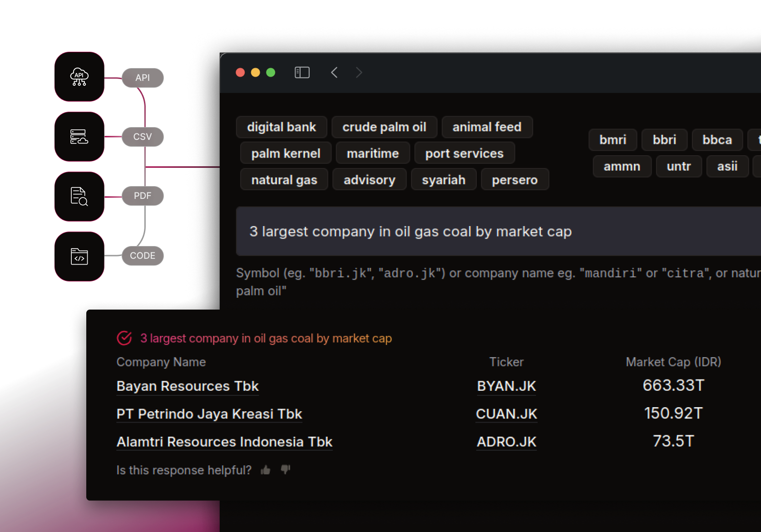Select the digital bank tag

coord(281,127)
